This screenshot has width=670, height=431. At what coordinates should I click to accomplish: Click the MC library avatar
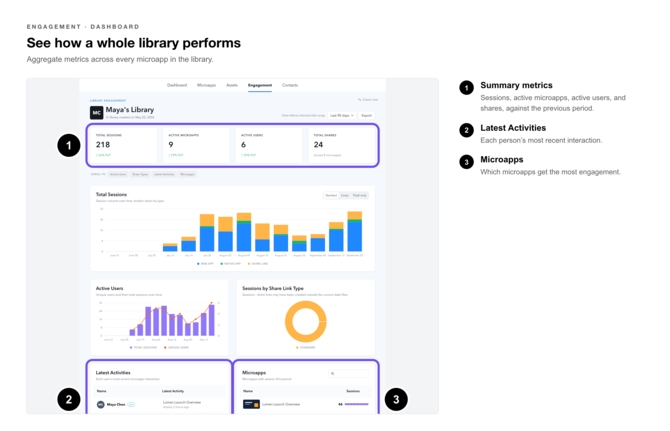click(x=97, y=113)
